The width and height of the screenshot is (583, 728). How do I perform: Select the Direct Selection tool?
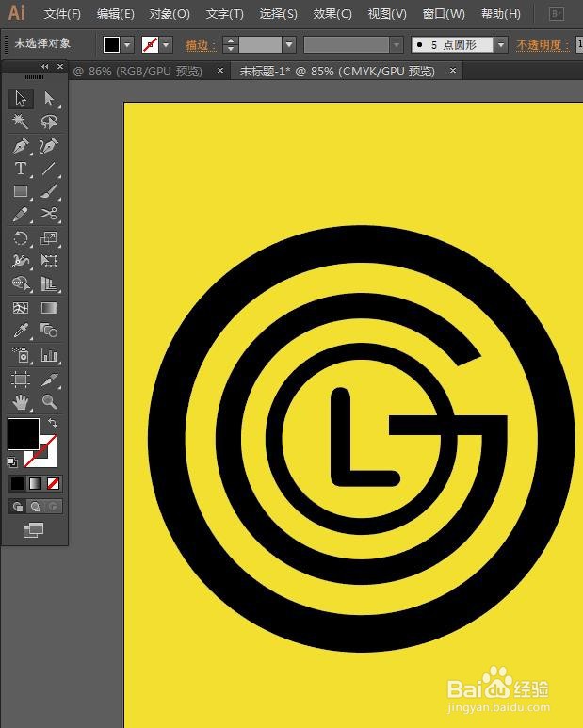pos(49,99)
